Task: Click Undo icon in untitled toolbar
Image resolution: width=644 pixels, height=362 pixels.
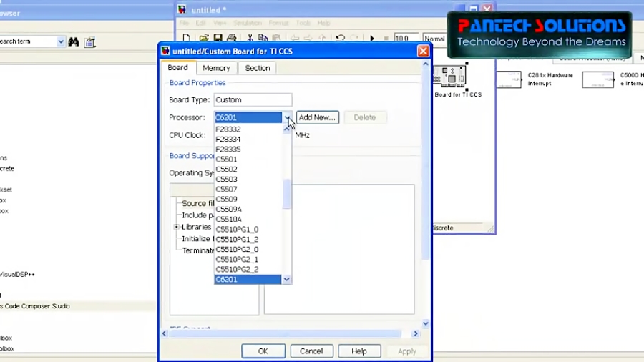Action: pyautogui.click(x=340, y=38)
